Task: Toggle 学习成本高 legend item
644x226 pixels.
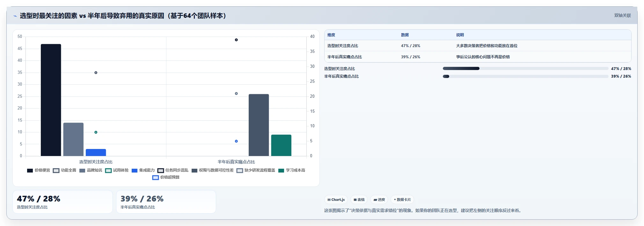Action: (292, 170)
